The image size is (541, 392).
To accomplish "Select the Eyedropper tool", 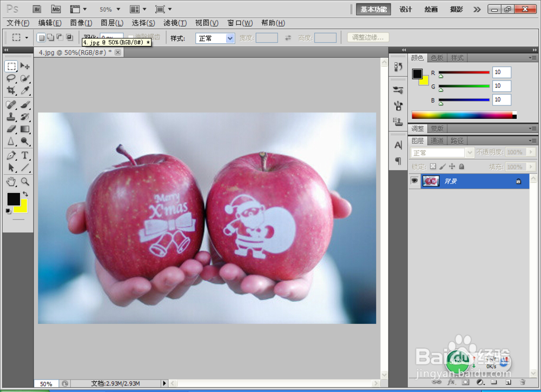I will [25, 90].
